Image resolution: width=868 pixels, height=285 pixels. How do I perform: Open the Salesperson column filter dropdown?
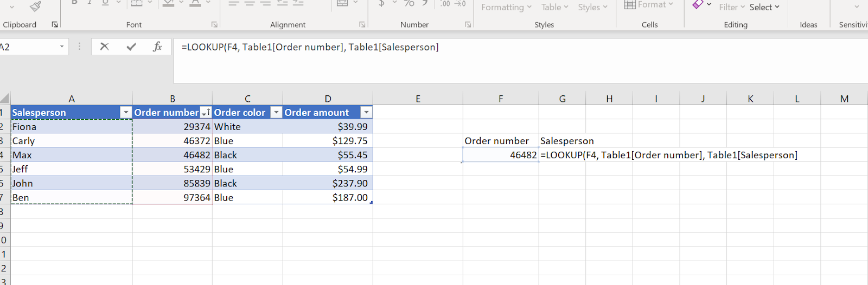126,112
